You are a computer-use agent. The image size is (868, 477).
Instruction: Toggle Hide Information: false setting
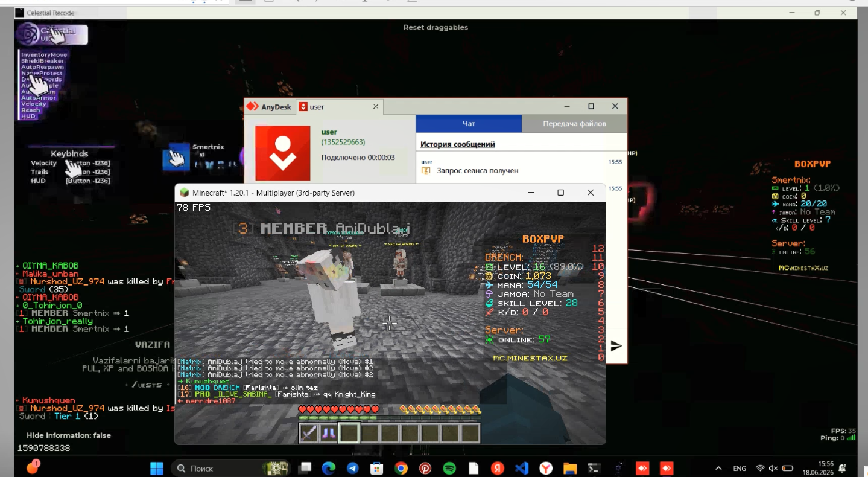point(69,435)
